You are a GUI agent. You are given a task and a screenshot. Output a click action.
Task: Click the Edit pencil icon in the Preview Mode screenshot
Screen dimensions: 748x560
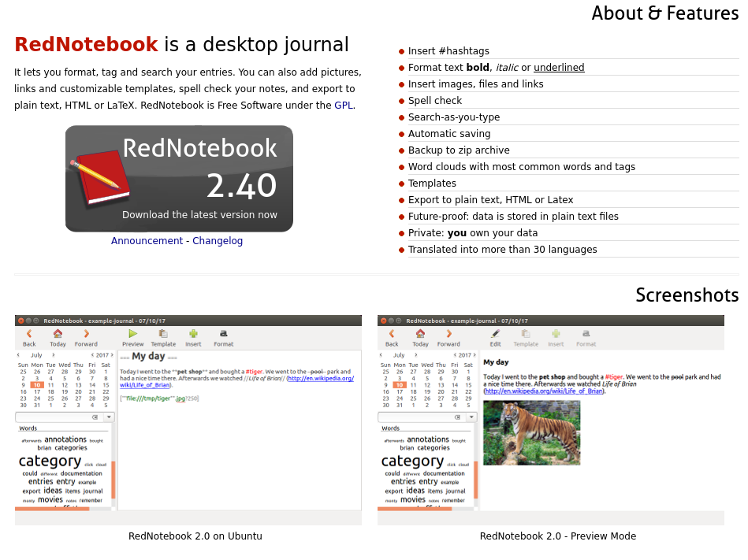[x=495, y=334]
